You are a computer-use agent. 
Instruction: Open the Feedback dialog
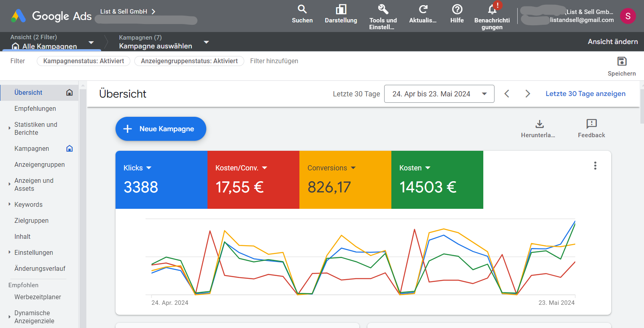[591, 129]
